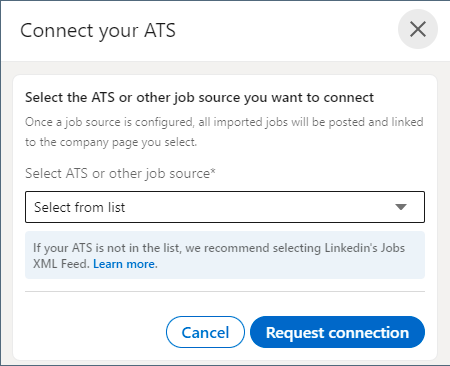Image resolution: width=450 pixels, height=366 pixels.
Task: Click the heading about selecting ATS job source
Action: tap(199, 98)
